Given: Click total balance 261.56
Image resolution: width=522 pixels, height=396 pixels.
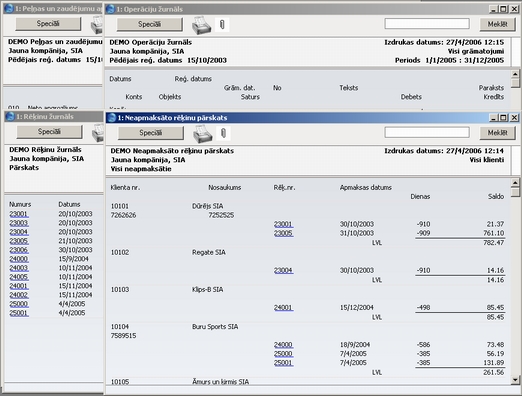Looking at the screenshot, I should [493, 372].
